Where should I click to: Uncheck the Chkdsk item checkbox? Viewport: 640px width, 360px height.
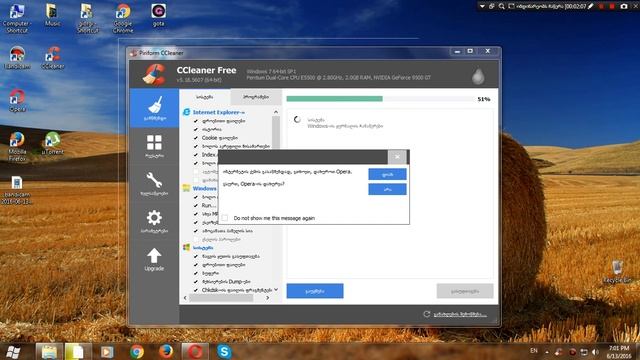pyautogui.click(x=196, y=290)
